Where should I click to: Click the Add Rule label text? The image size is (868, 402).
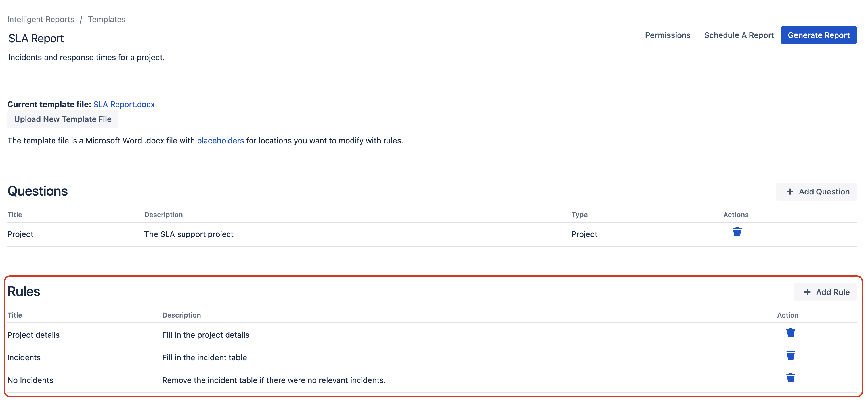832,292
